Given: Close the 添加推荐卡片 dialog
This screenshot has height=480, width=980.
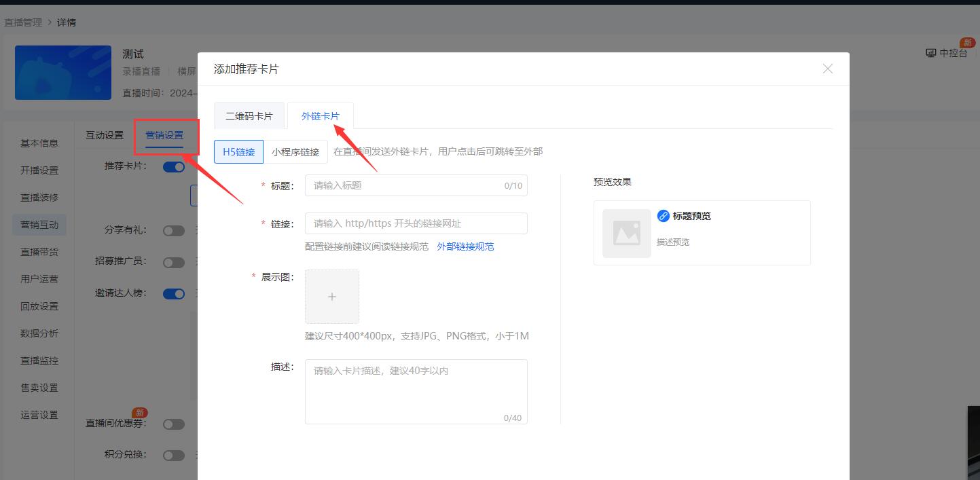Looking at the screenshot, I should click(x=827, y=69).
